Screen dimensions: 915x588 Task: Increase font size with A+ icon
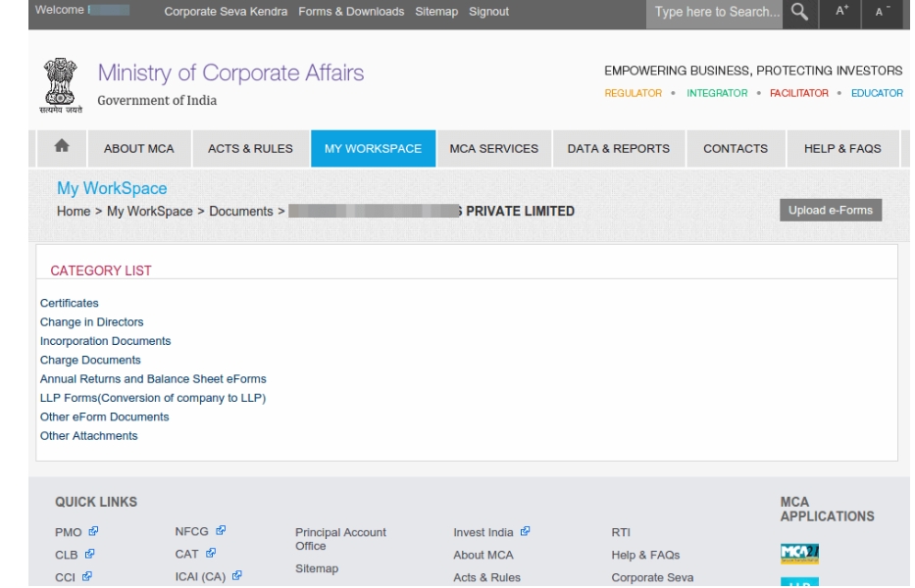[x=840, y=12]
